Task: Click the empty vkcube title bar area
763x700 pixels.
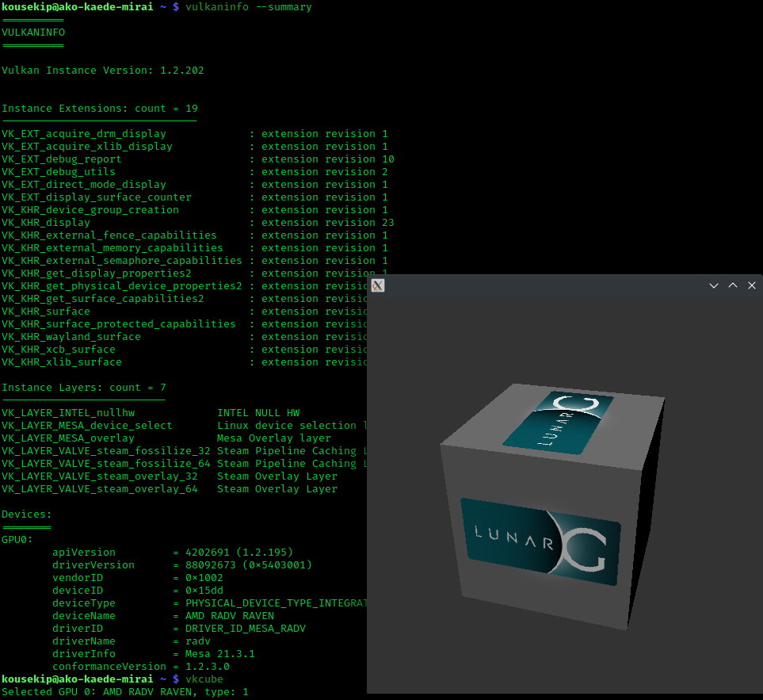Action: click(x=539, y=285)
